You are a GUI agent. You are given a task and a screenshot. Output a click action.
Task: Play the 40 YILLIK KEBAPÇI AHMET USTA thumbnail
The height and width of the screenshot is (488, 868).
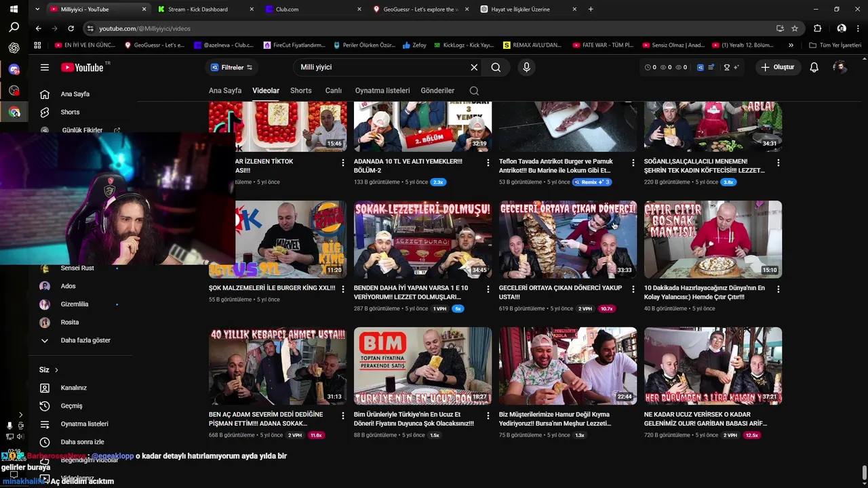coord(277,366)
